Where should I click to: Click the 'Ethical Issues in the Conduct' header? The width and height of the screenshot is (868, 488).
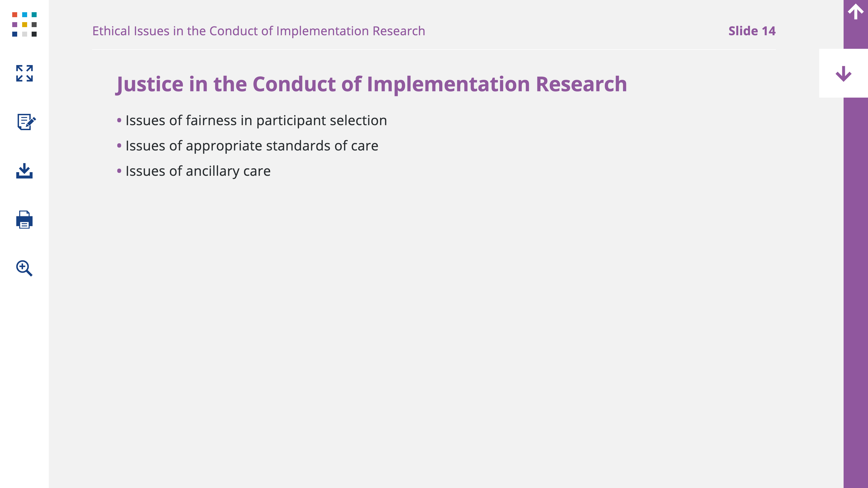pyautogui.click(x=258, y=31)
